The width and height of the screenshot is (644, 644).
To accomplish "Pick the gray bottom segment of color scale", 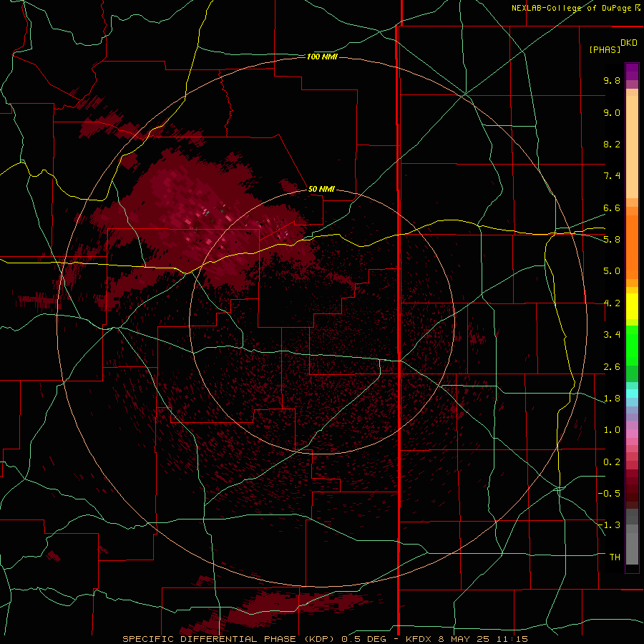I will tap(632, 550).
